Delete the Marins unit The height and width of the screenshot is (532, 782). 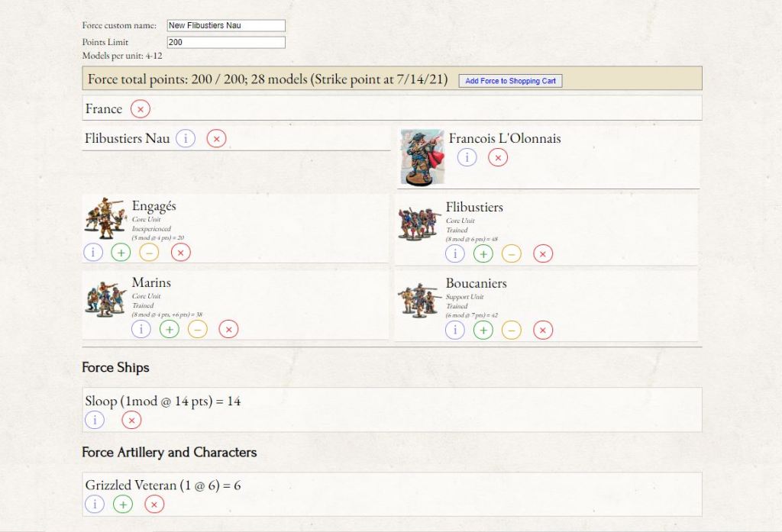click(228, 329)
